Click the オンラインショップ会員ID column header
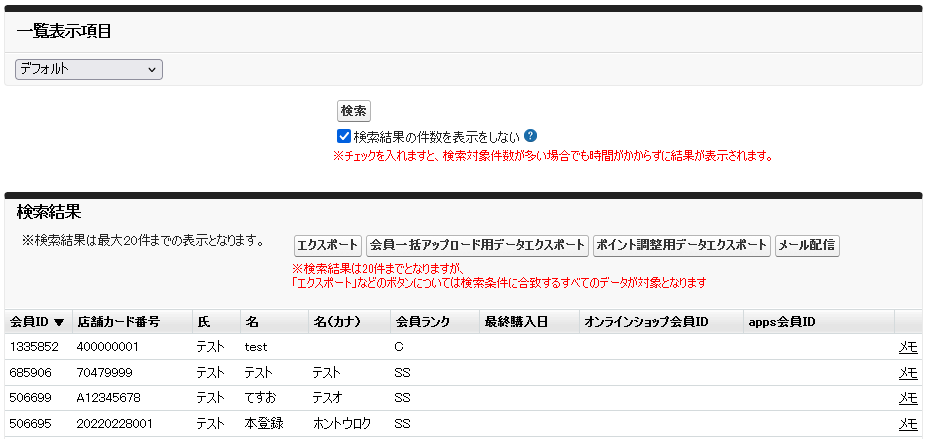Viewport: 928px width, 439px height. (x=646, y=322)
